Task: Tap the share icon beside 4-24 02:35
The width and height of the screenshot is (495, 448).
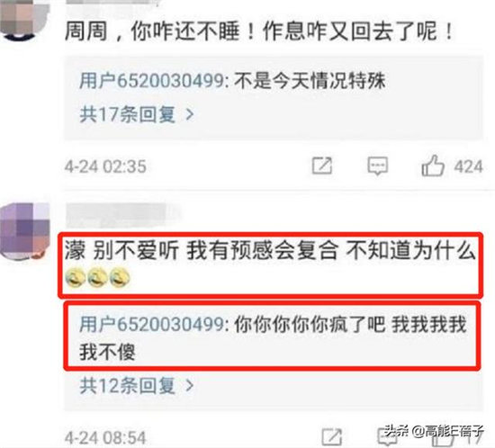Action: coord(321,166)
